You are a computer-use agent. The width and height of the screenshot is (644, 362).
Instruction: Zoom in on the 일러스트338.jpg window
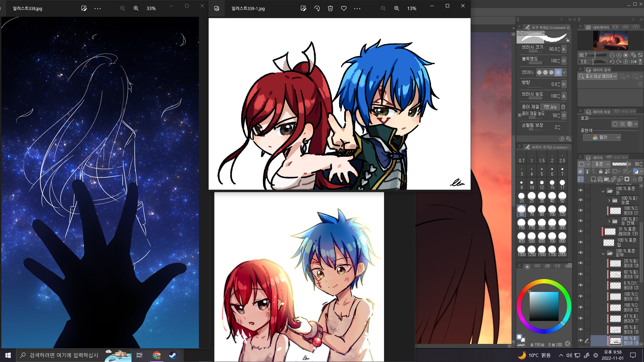click(x=136, y=8)
